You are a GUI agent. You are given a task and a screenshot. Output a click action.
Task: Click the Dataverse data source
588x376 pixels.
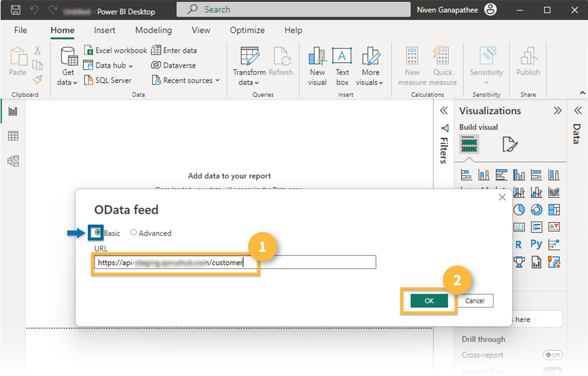[173, 65]
